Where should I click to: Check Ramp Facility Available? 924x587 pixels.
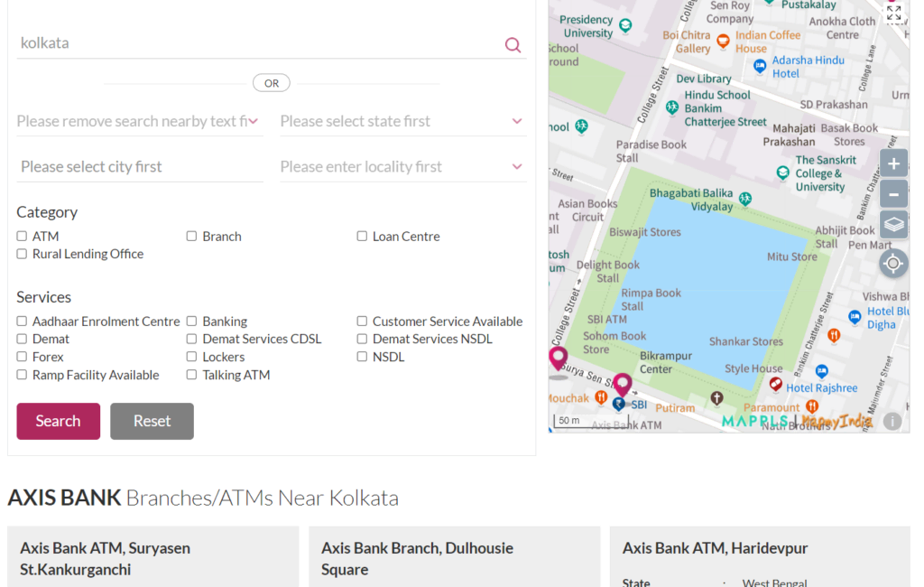(x=22, y=375)
